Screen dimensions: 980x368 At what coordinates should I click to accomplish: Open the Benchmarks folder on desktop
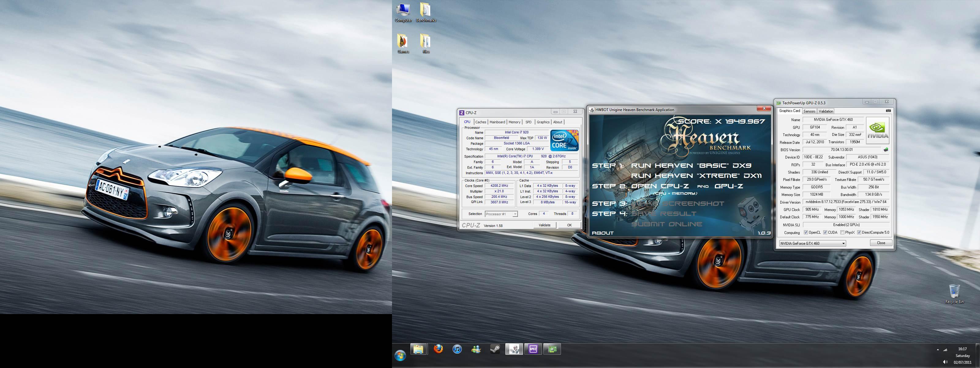(426, 12)
